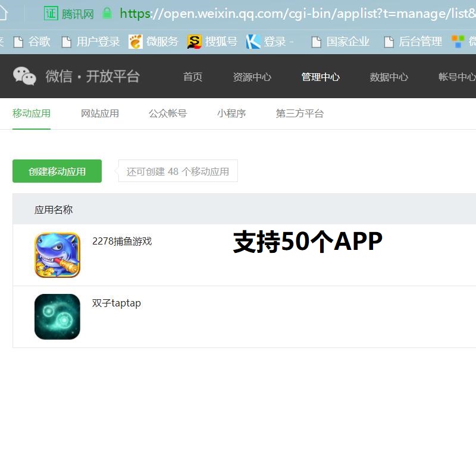This screenshot has height=476, width=476.
Task: Switch to the 第三方平台 tab
Action: point(300,114)
